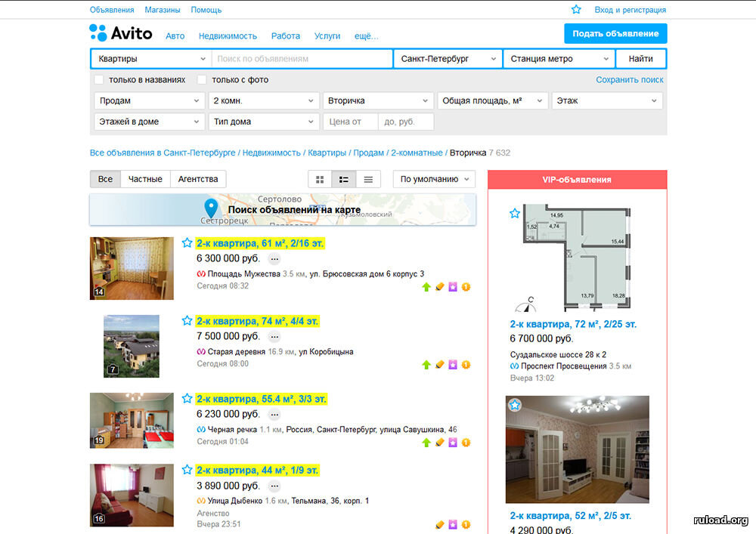Screen dimensions: 756x534
Task: Open price options for 6 300 000 listing
Action: coord(274,259)
